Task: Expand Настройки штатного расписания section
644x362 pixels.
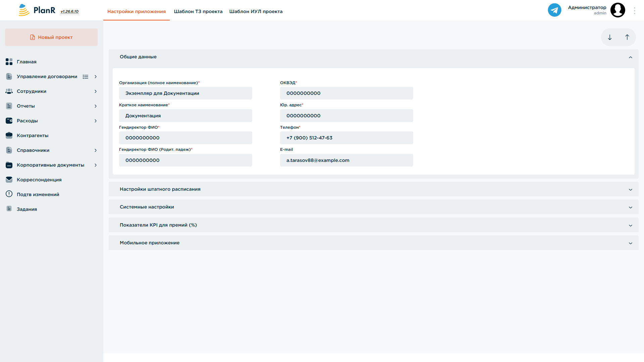Action: 373,189
